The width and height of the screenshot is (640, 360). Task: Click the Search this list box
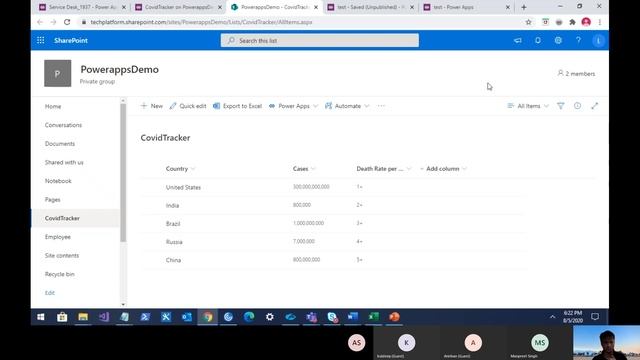pos(320,40)
